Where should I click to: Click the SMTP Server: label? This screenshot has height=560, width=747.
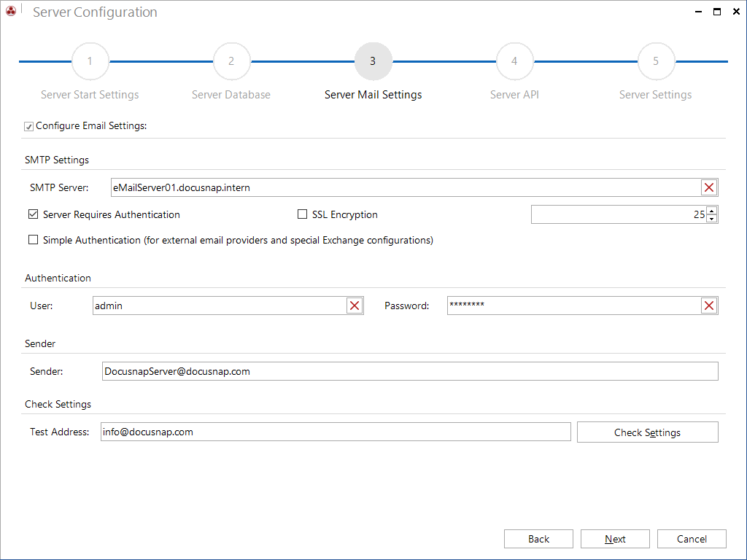coord(59,187)
